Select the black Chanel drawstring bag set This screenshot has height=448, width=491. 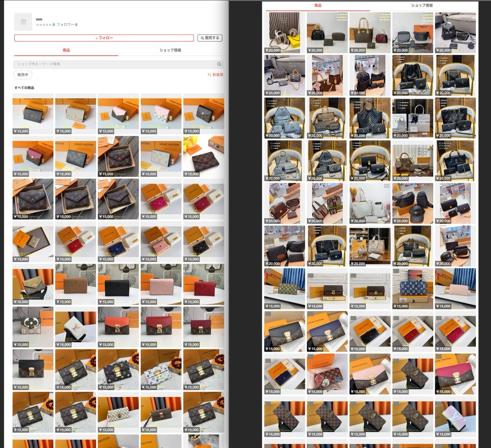(x=412, y=75)
